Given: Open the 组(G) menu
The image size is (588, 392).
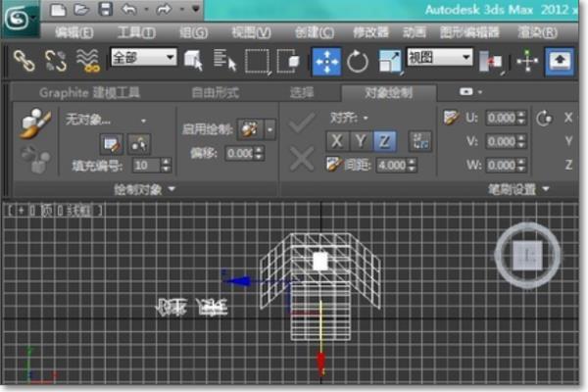Looking at the screenshot, I should click(x=193, y=33).
